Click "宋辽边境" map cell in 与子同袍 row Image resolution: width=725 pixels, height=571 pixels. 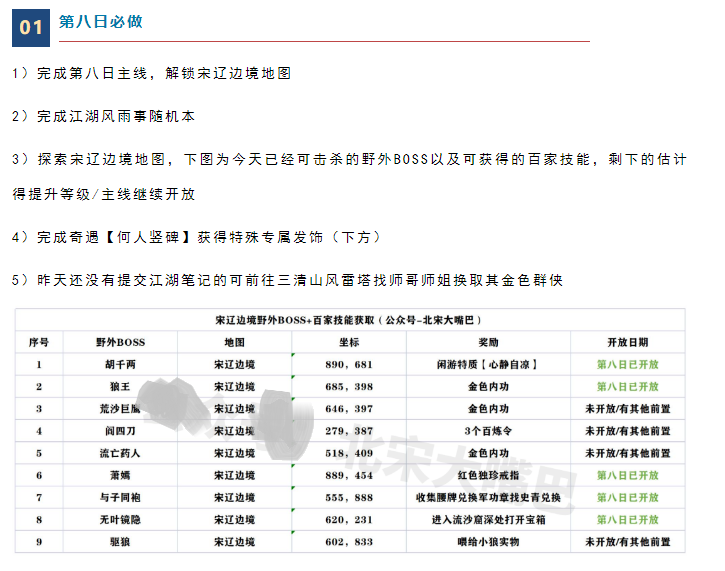click(x=234, y=497)
